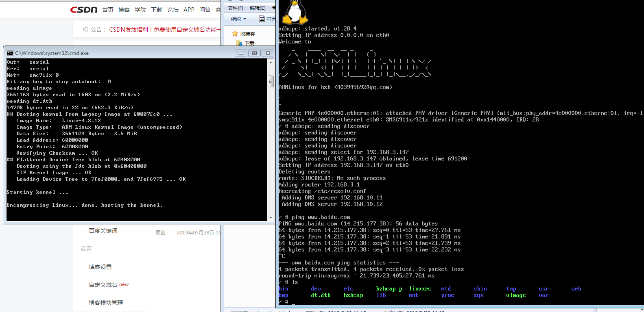The width and height of the screenshot is (644, 312).
Task: Click the cmd.exe vertical scrollbar thumb
Action: (x=271, y=81)
